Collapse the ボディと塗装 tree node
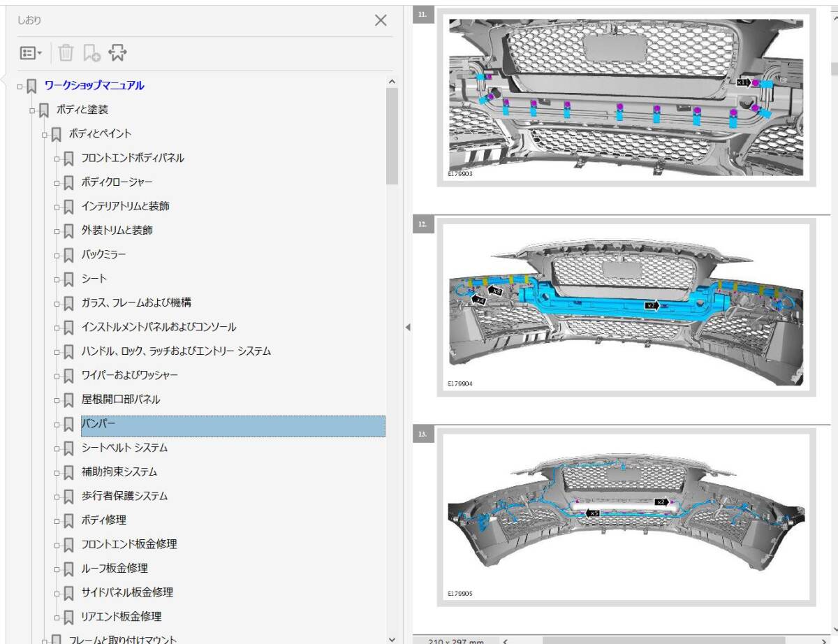This screenshot has width=838, height=644. coord(32,110)
